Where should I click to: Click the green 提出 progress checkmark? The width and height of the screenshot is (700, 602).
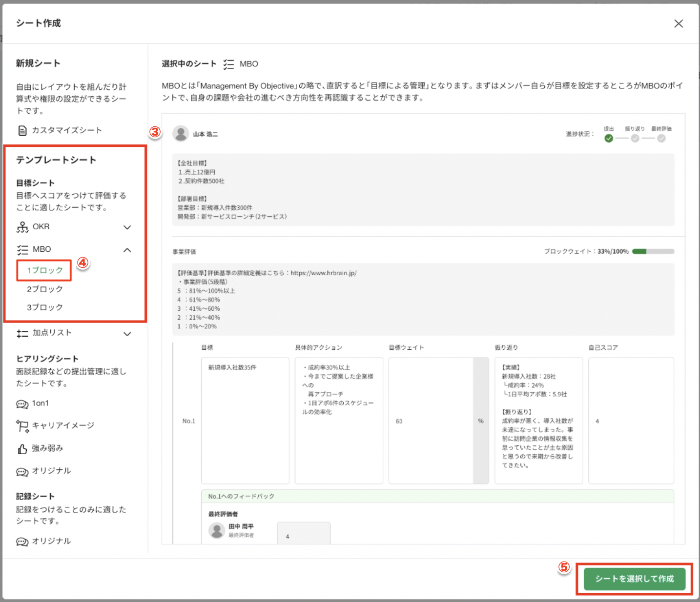(608, 139)
